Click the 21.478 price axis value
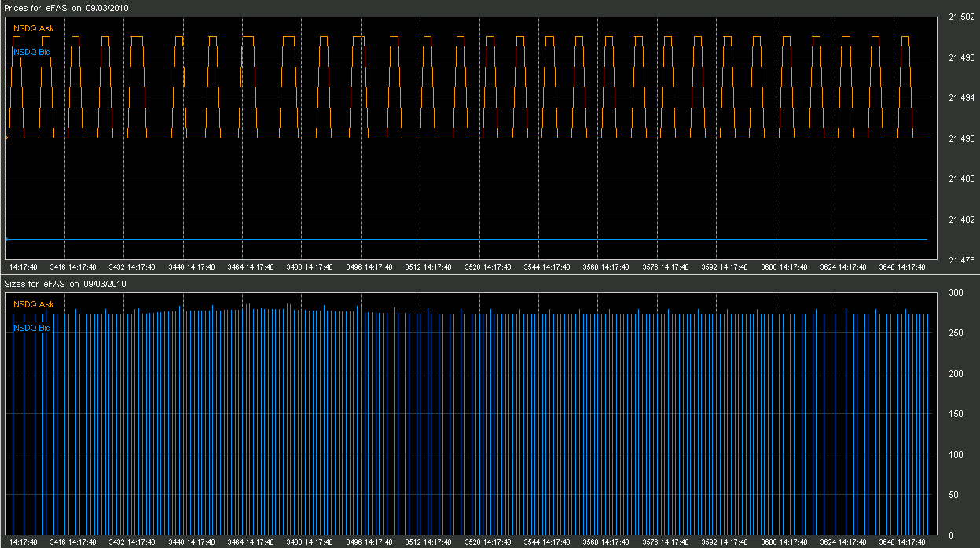980x548 pixels. coord(962,260)
